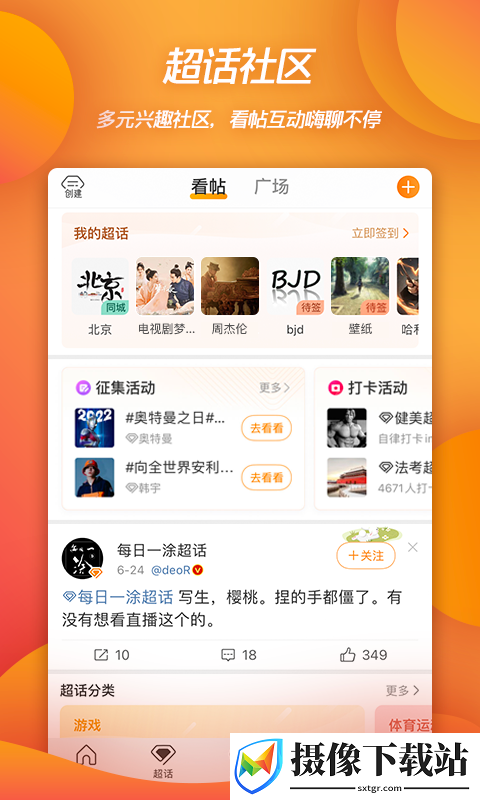This screenshot has height=800, width=480.
Task: Tap the orange plus post button
Action: tap(408, 187)
